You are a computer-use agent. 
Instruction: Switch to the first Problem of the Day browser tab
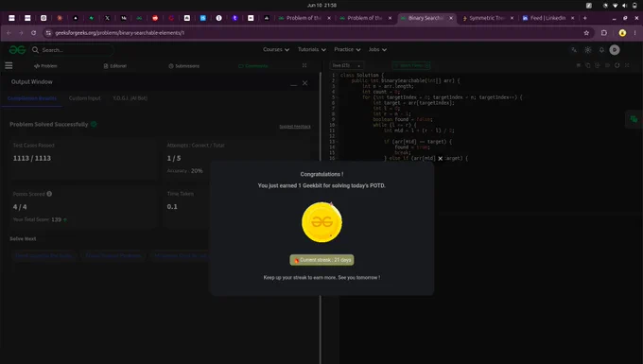(x=304, y=18)
